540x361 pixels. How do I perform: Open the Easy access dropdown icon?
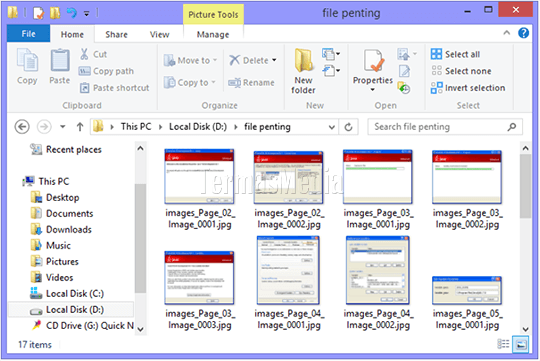(x=331, y=71)
